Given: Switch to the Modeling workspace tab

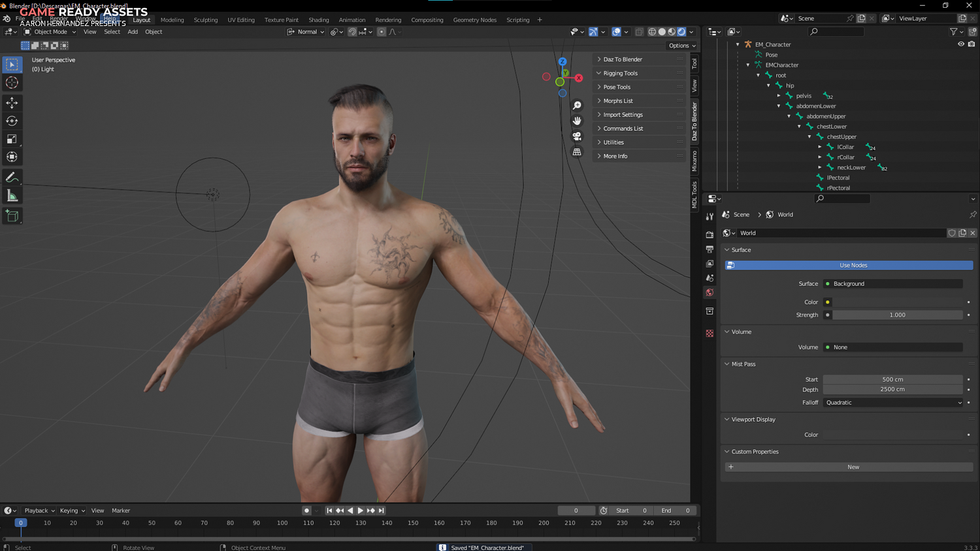Looking at the screenshot, I should 172,20.
